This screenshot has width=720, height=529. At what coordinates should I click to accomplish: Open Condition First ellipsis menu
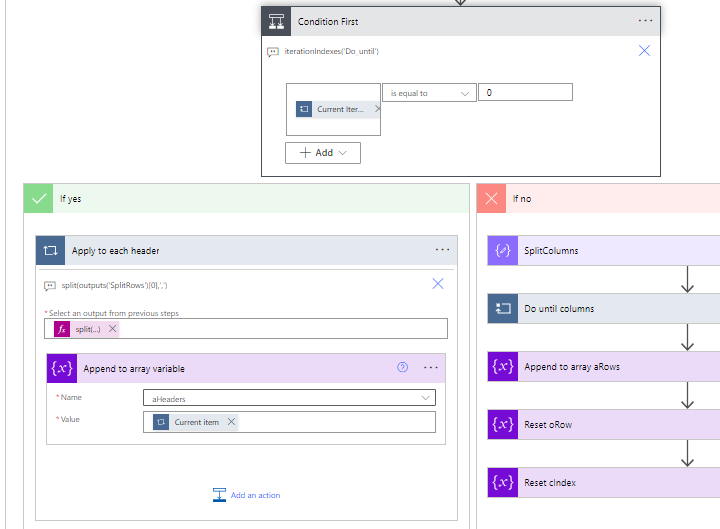(645, 21)
